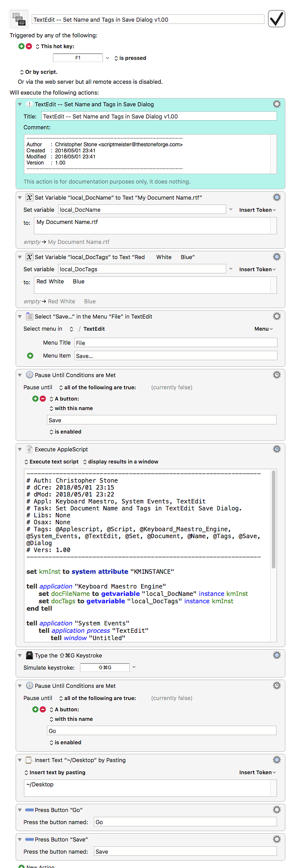Viewport: 294px width, 868px height.
Task: Click the Comment action exclamation icon
Action: pyautogui.click(x=29, y=104)
